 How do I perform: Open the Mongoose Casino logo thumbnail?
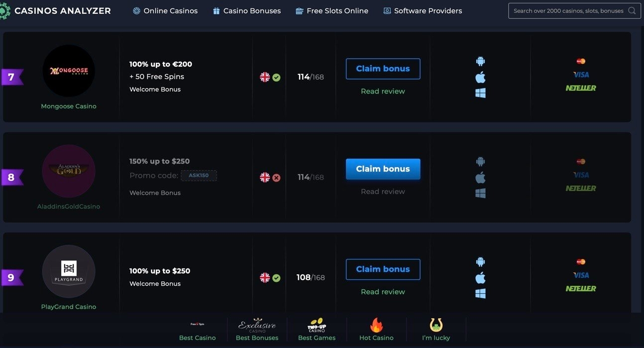[x=69, y=71]
